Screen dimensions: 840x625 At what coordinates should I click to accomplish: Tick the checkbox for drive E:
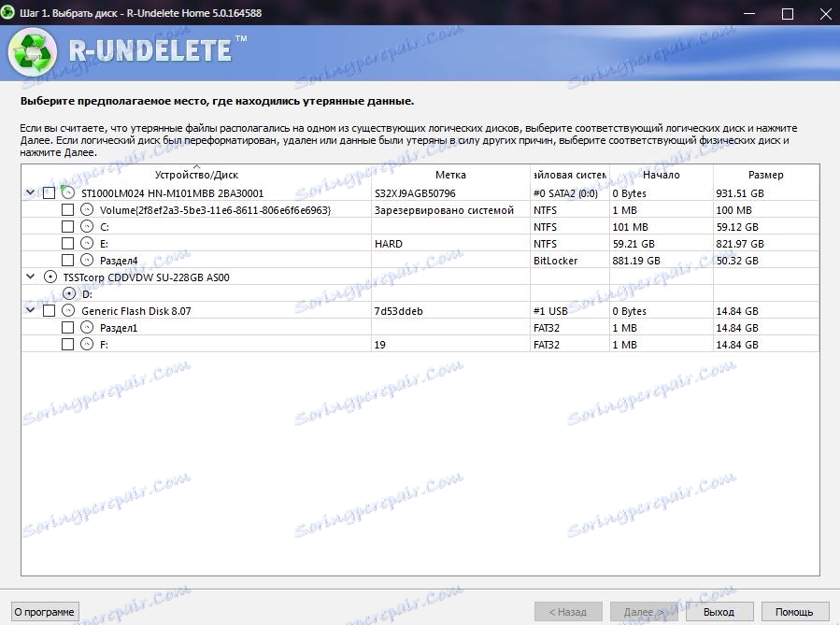tap(67, 243)
